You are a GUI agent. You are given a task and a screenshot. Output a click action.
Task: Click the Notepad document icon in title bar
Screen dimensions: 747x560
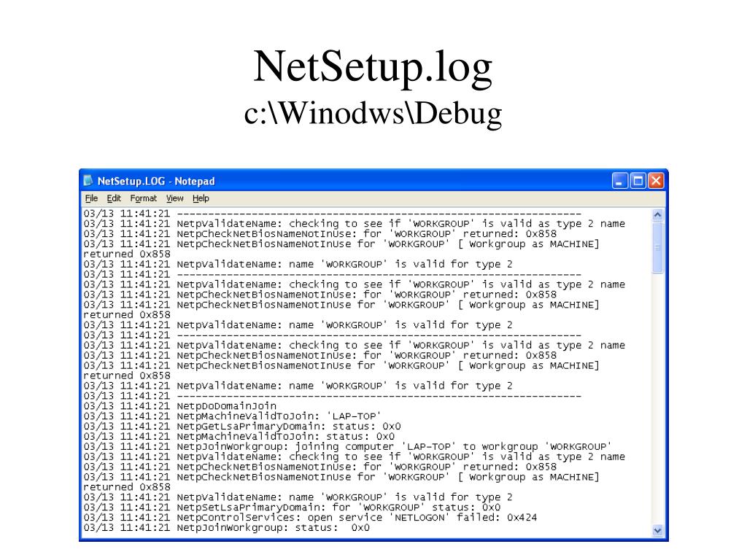click(x=88, y=181)
